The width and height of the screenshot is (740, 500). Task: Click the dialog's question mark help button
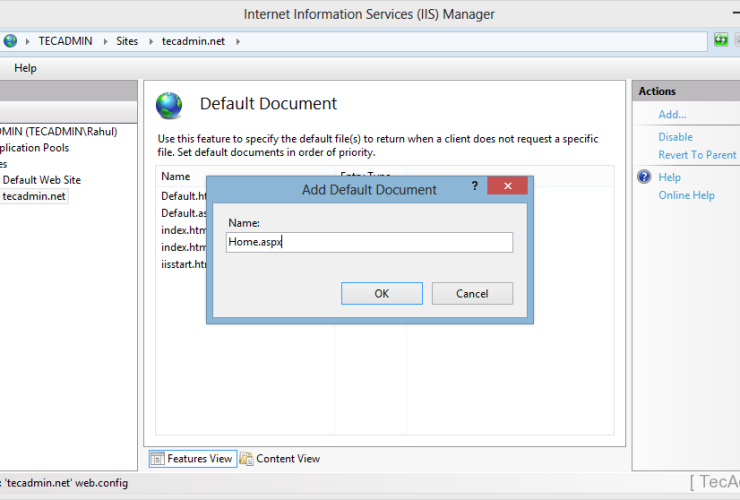474,187
